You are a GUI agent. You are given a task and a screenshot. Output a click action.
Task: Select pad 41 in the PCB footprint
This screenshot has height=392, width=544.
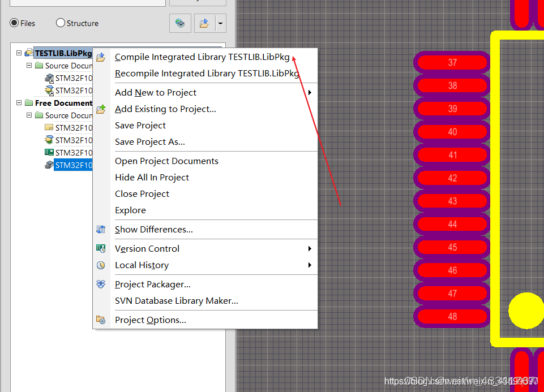[452, 155]
